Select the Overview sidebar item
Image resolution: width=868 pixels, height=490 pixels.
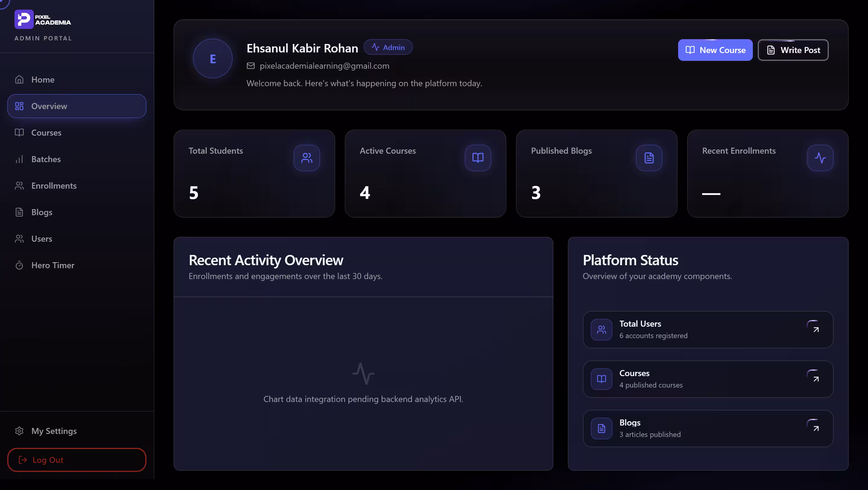click(x=77, y=106)
